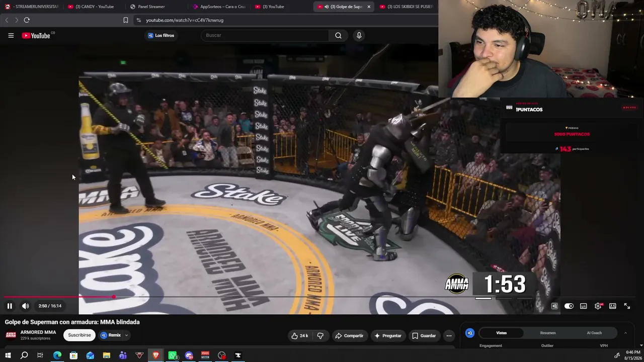644x362 pixels.
Task: Save video with the Guardar button
Action: click(x=424, y=336)
